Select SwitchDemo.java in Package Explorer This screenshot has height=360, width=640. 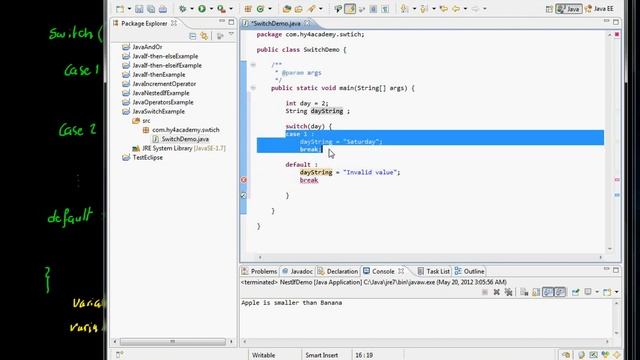[x=180, y=139]
